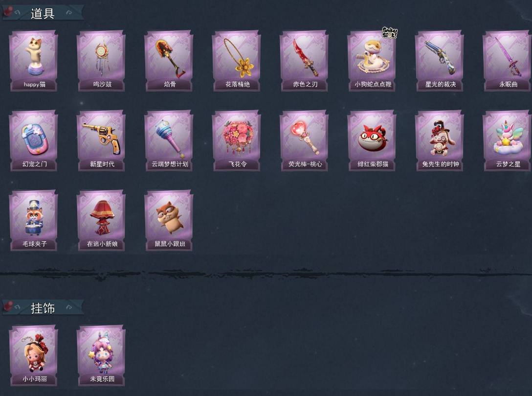This screenshot has width=532, height=396.
Task: Open the 兔先生的时钟 rabbit item
Action: [440, 140]
